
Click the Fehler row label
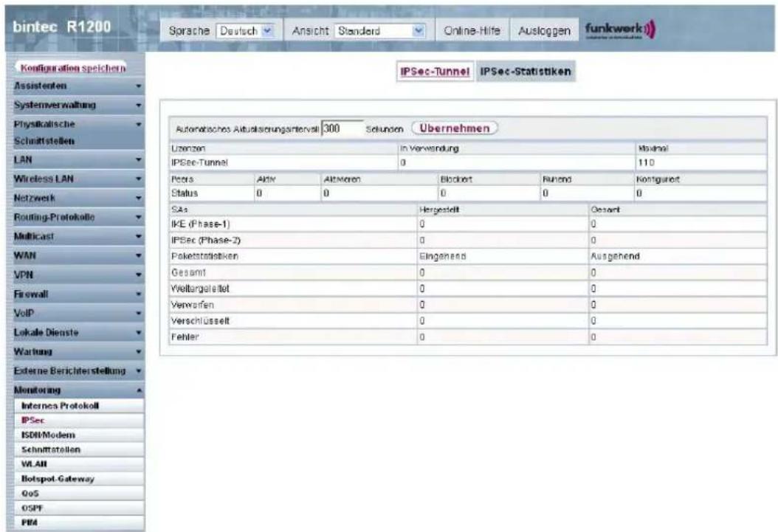click(185, 337)
